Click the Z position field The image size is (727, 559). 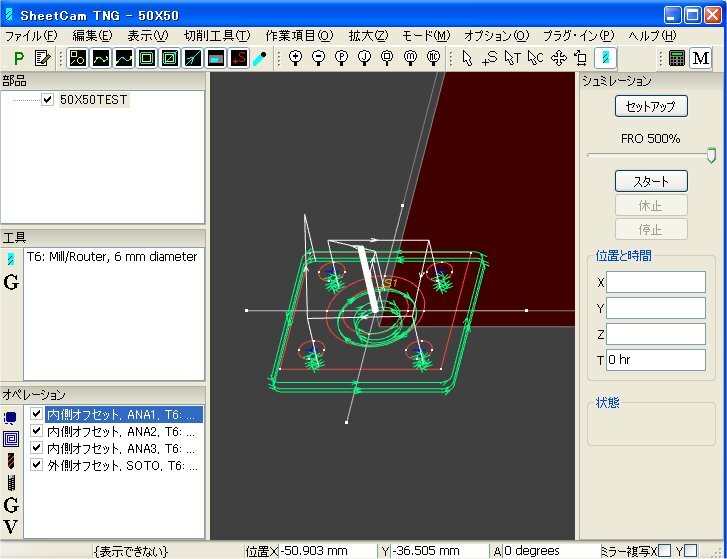(x=656, y=334)
